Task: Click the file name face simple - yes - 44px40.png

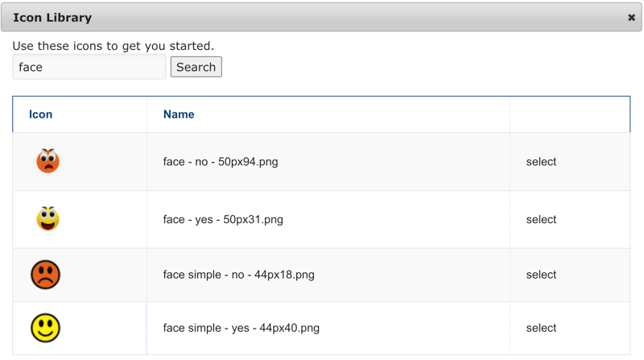Action: point(241,328)
